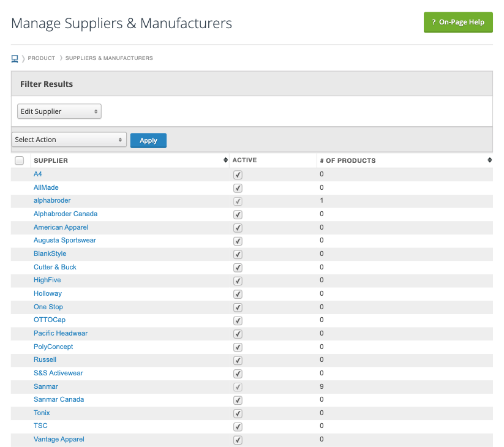Toggle Active checkbox for Cutter & Buck
Image resolution: width=504 pixels, height=447 pixels.
click(x=238, y=268)
